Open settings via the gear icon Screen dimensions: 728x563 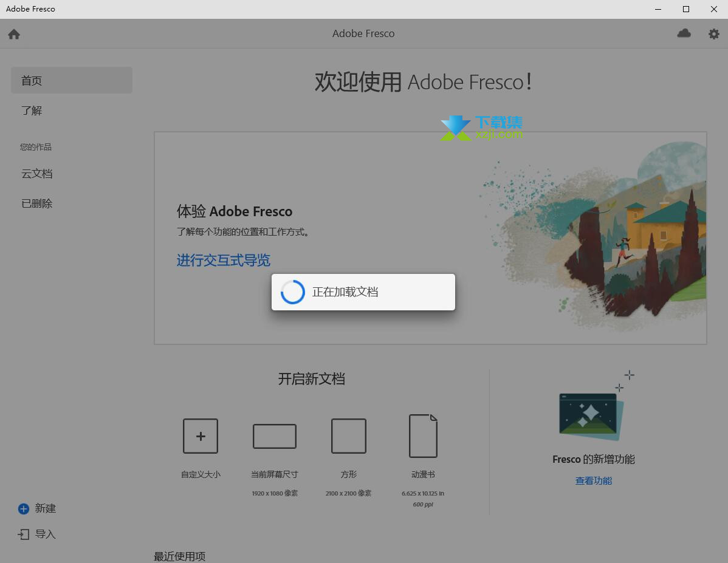coord(713,34)
